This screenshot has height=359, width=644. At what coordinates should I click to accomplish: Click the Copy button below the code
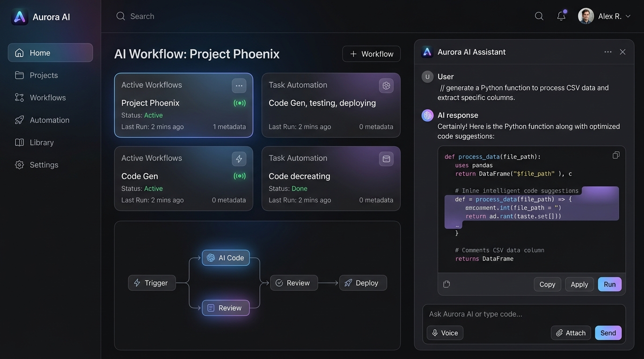pos(548,284)
